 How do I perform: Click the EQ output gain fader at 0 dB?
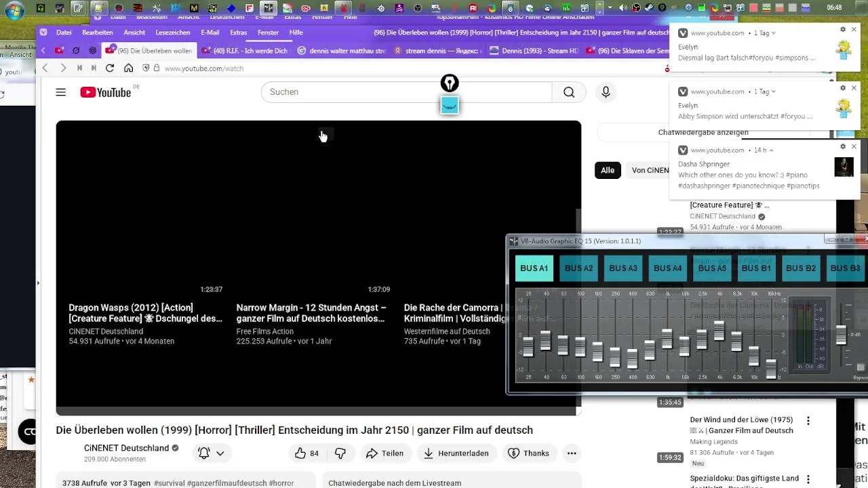click(x=842, y=335)
